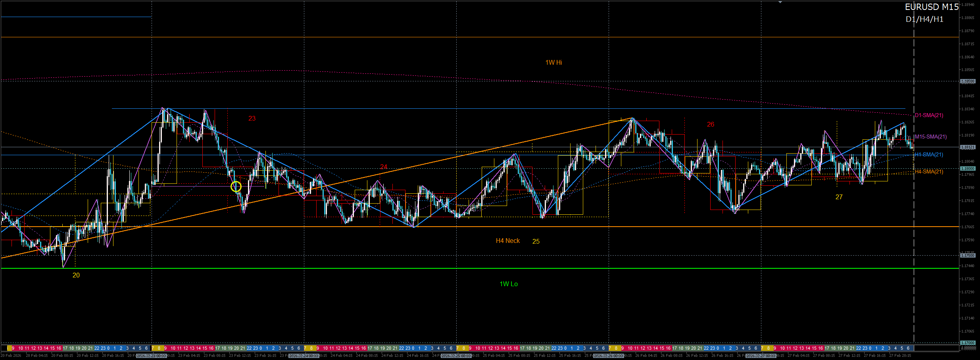Viewport: 980px width, 360px height.
Task: Click the EURUSD M15 chart title
Action: (931, 7)
